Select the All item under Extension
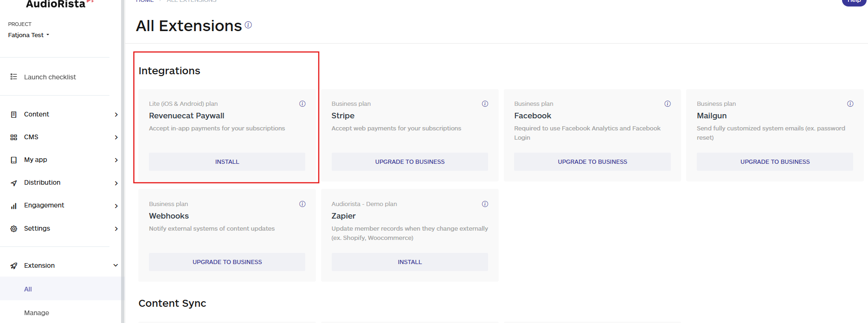 tap(28, 289)
